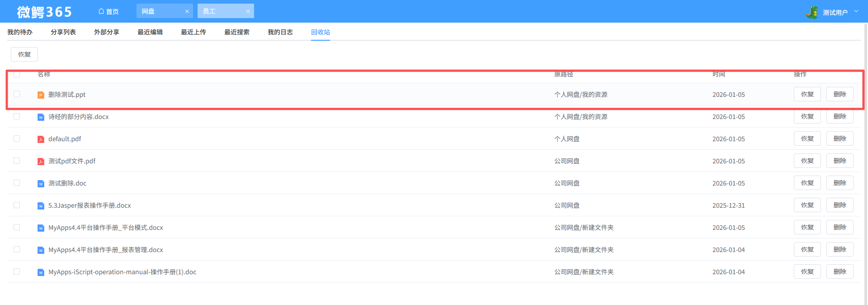This screenshot has width=868, height=305.
Task: Permanently delete 删除测试.ppt
Action: tap(840, 94)
